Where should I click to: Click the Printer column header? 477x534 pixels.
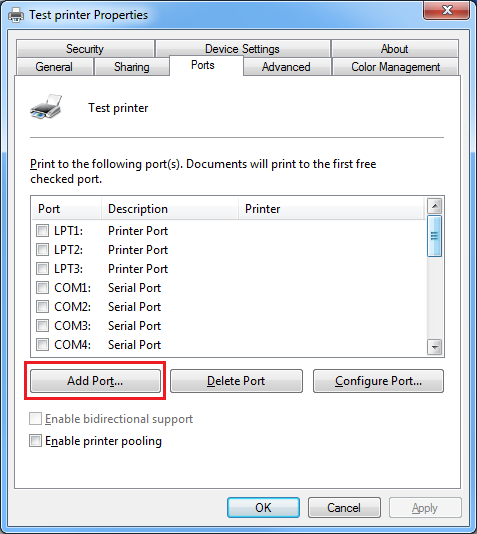(332, 208)
